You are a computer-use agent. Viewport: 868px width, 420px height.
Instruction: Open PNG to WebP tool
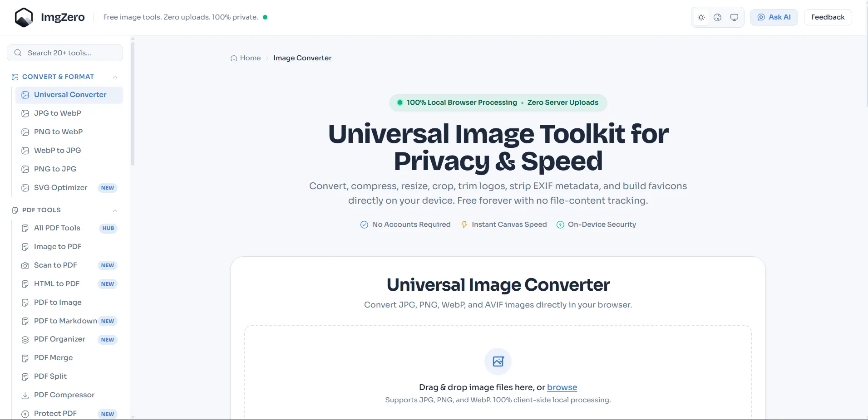tap(69, 132)
